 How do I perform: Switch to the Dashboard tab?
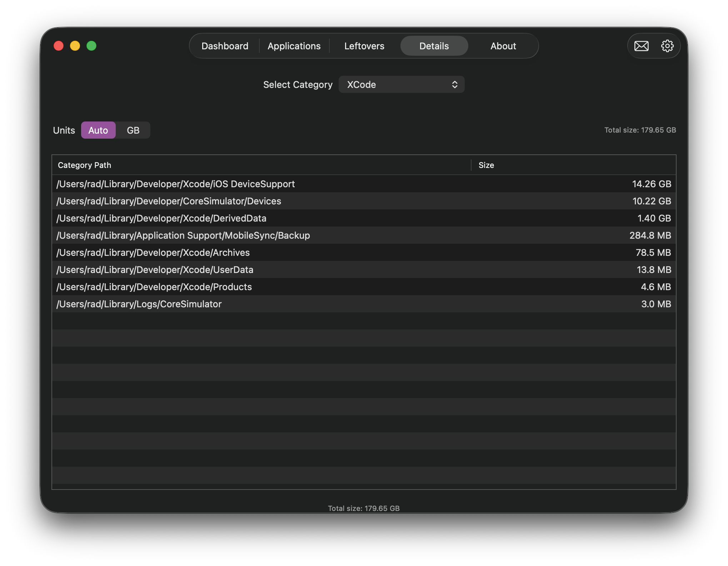tap(225, 46)
